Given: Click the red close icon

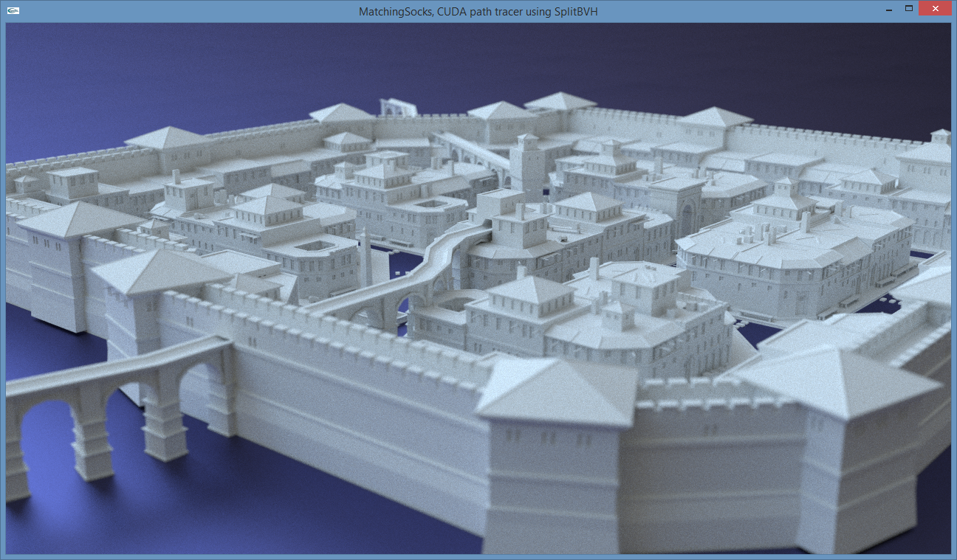Looking at the screenshot, I should (x=935, y=8).
